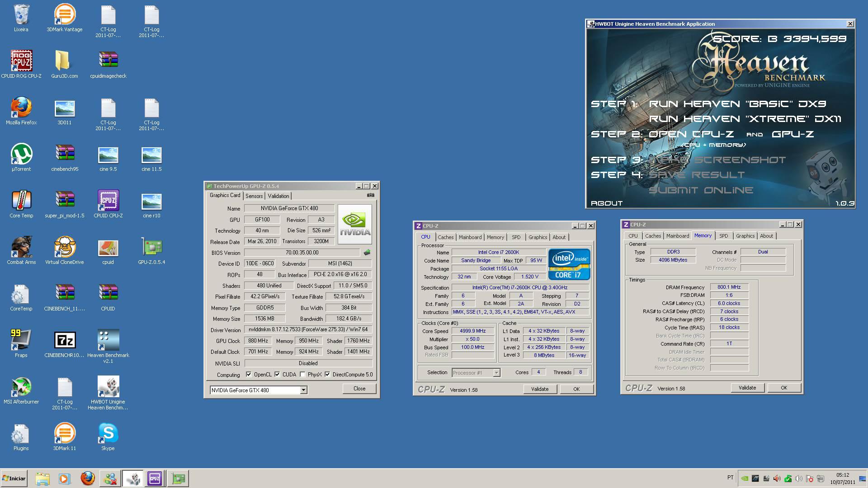Click Close button in GPU-Z
868x488 pixels.
click(359, 389)
